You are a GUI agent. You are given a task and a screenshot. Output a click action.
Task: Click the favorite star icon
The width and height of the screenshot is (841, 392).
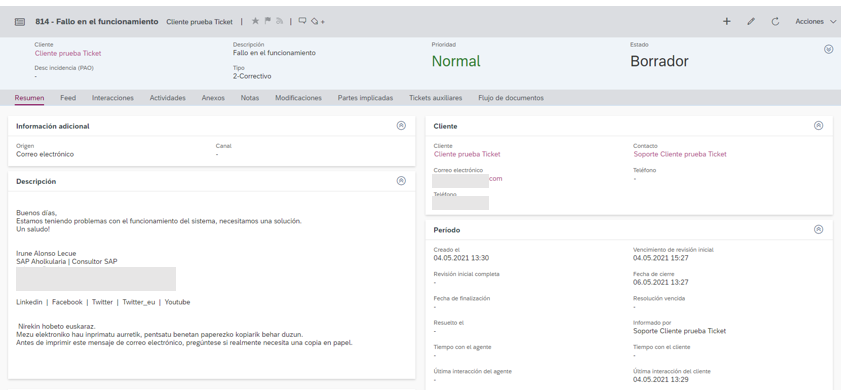[x=255, y=21]
